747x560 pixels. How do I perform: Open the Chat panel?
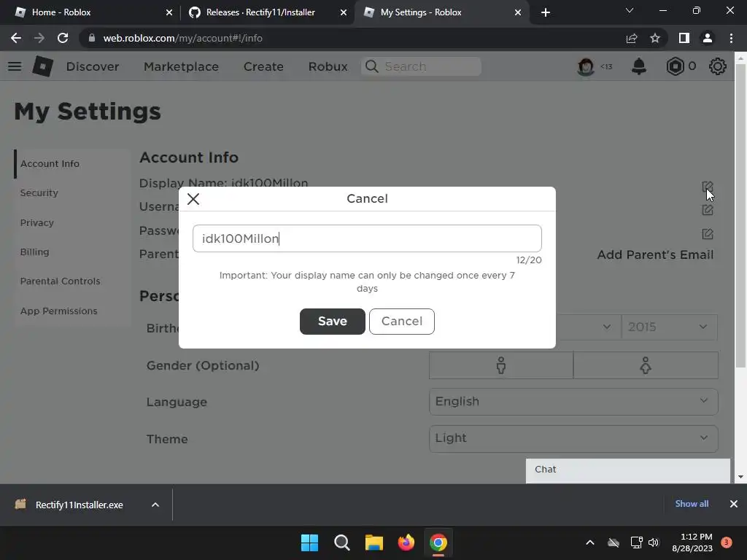click(628, 470)
